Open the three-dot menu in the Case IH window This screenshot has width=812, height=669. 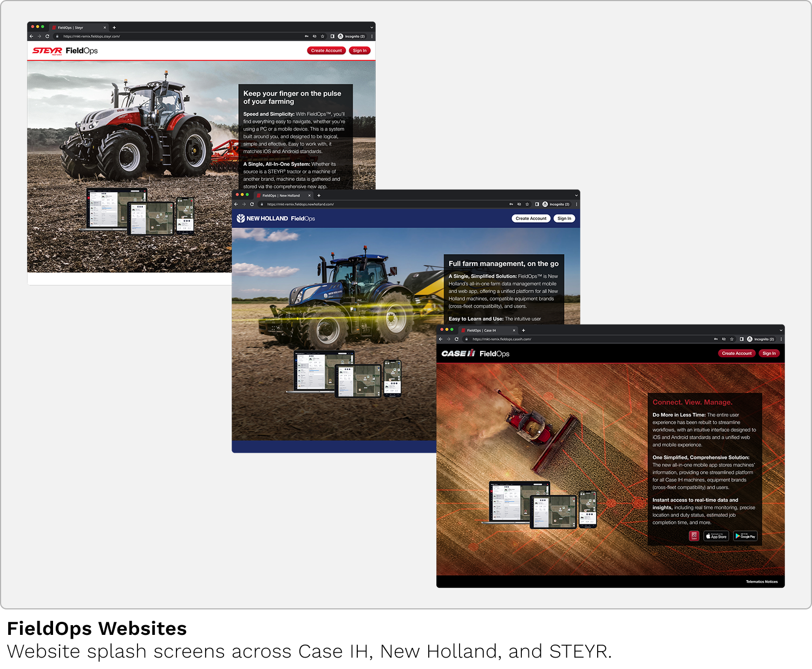point(781,339)
